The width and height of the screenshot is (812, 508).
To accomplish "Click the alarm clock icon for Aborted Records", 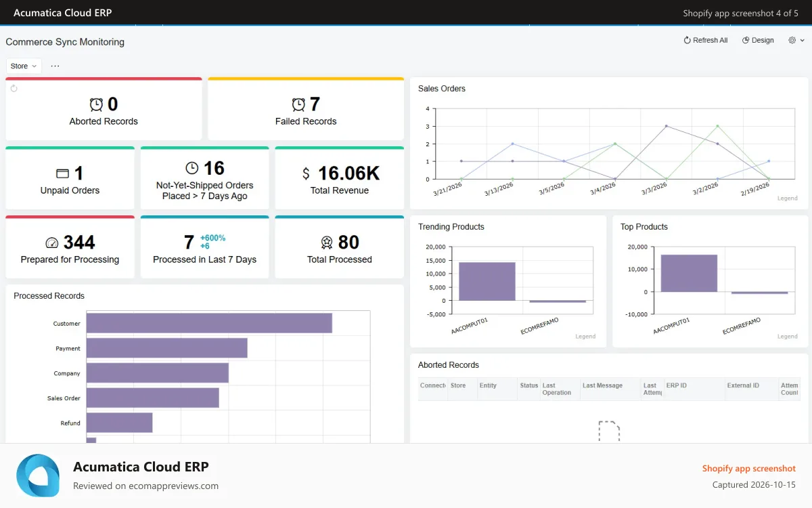I will pos(96,104).
